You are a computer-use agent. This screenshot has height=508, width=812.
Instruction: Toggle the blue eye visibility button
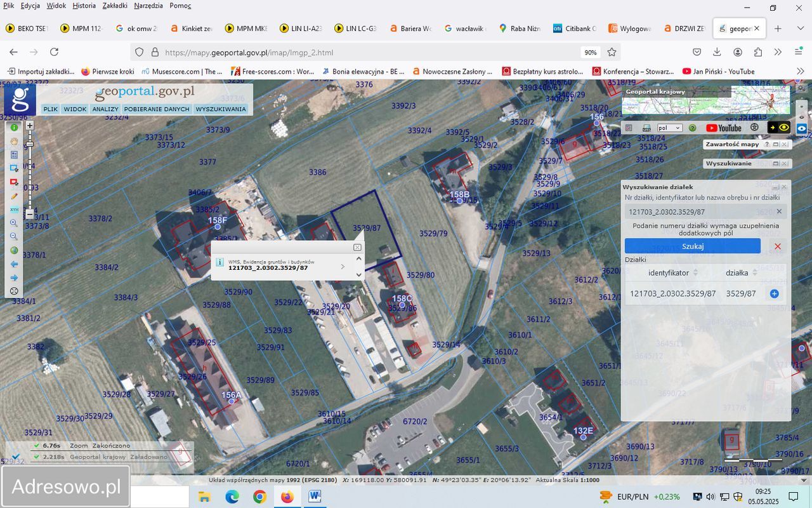point(802,128)
